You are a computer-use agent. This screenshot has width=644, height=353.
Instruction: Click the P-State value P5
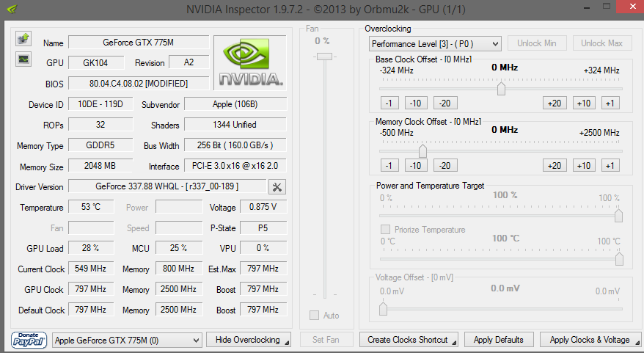point(263,228)
